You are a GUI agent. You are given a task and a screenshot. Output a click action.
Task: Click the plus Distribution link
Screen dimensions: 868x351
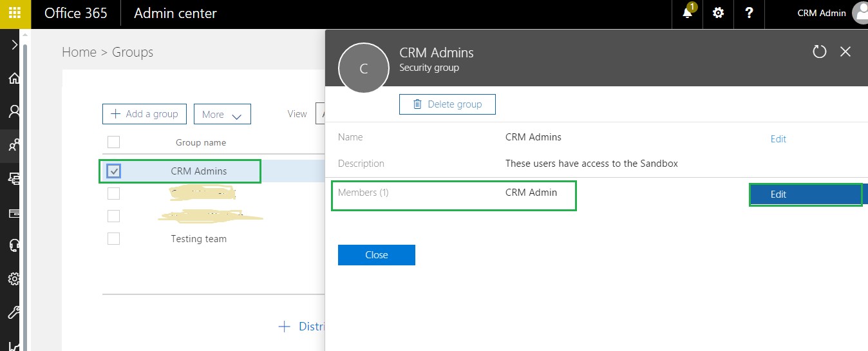pos(302,327)
